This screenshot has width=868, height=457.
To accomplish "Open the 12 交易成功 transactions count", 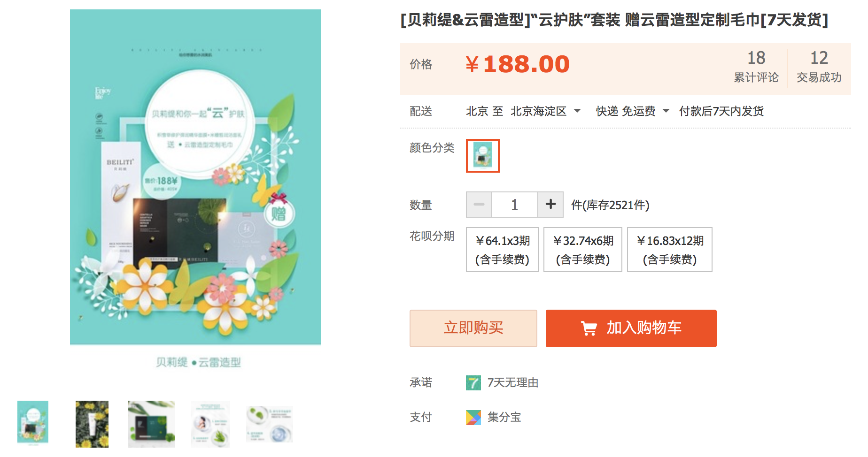I will pos(819,66).
